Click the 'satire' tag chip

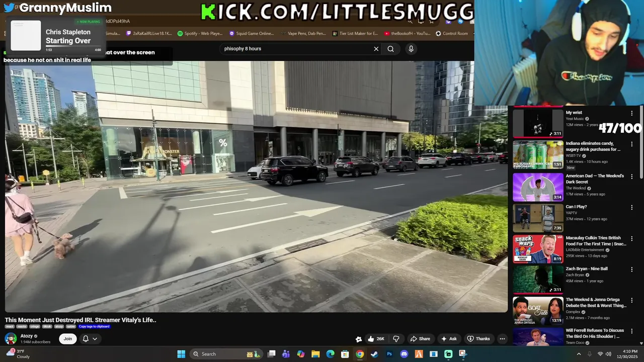coord(71,326)
